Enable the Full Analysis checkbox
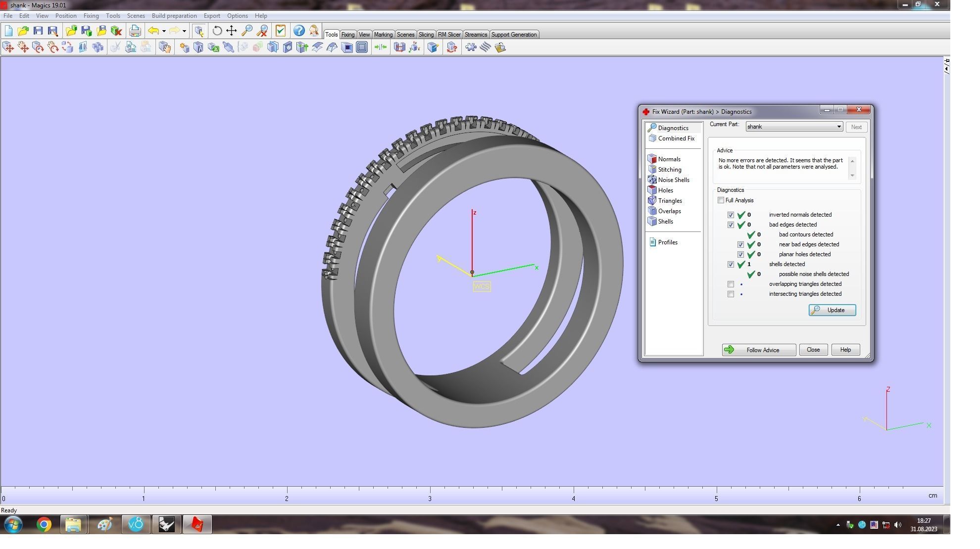 click(x=721, y=200)
